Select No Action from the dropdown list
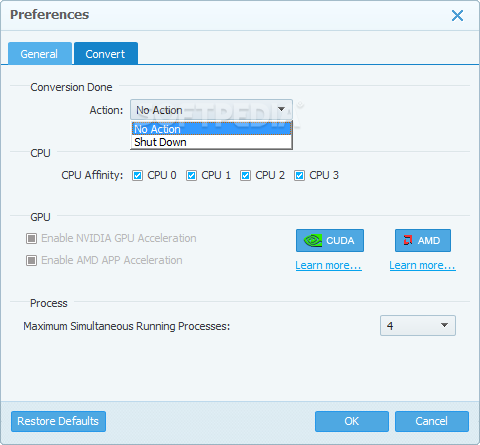This screenshot has height=445, width=480. [x=211, y=129]
